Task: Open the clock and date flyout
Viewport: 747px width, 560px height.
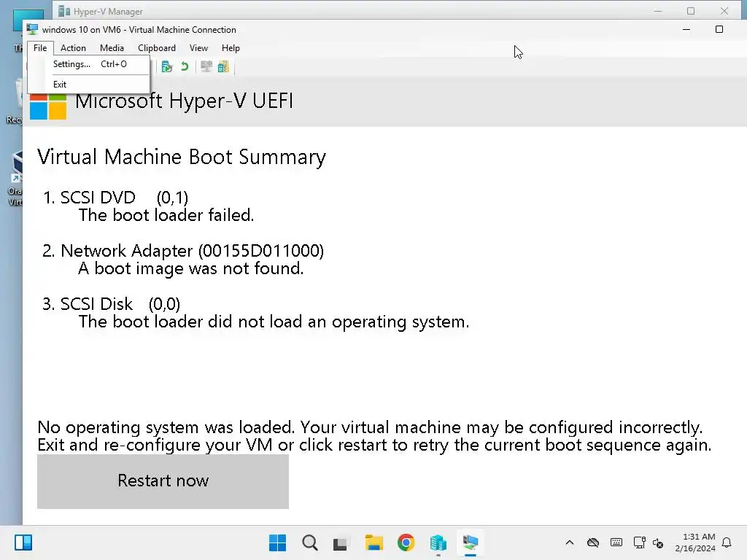Action: pos(695,542)
